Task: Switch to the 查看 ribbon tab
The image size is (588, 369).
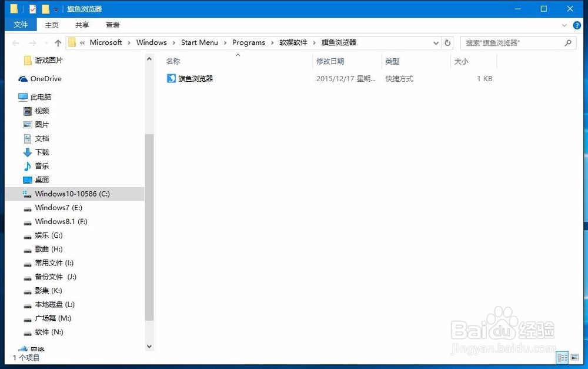Action: point(112,25)
